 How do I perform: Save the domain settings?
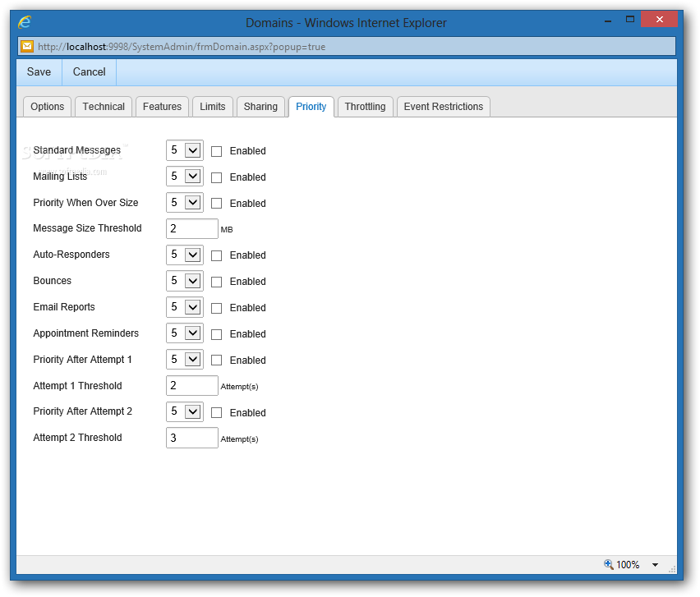click(x=39, y=71)
